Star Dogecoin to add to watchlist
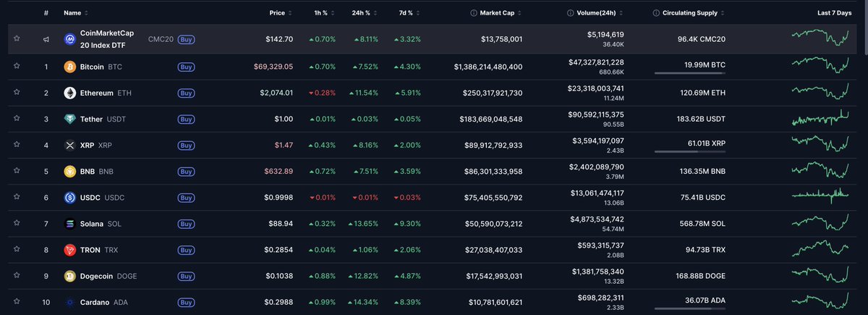 coord(17,276)
